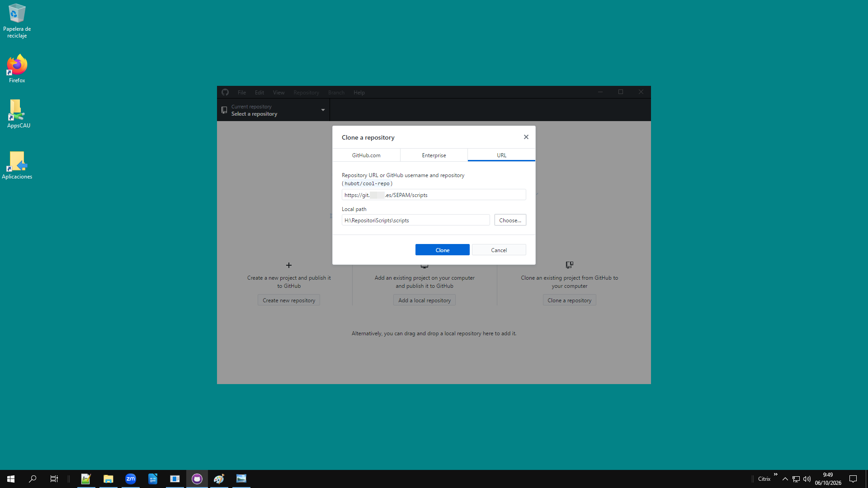Viewport: 868px width, 488px height.
Task: Click the GitHub Desktop logo icon
Action: point(225,92)
